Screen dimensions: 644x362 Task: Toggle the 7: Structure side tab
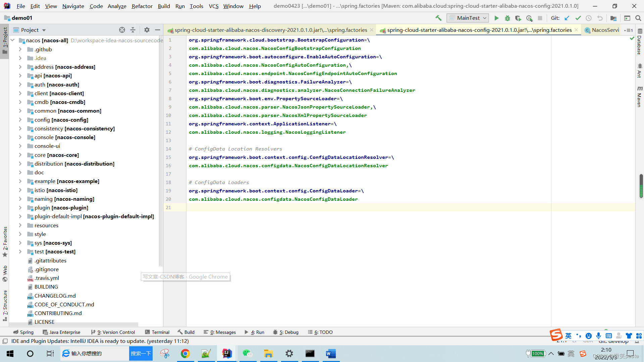[x=5, y=305]
